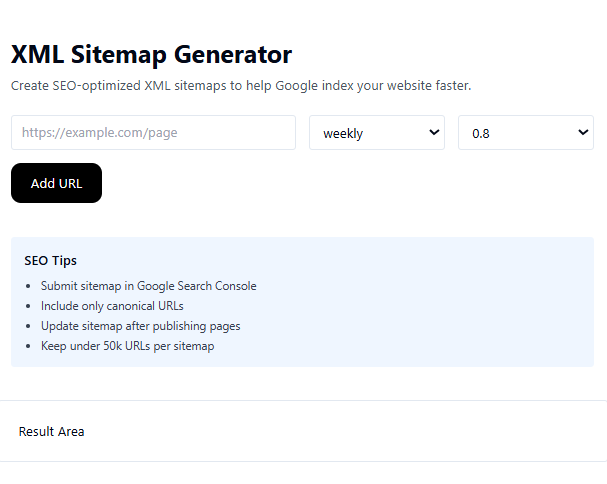Select the SEO Tips heading
607x484 pixels.
[x=50, y=261]
